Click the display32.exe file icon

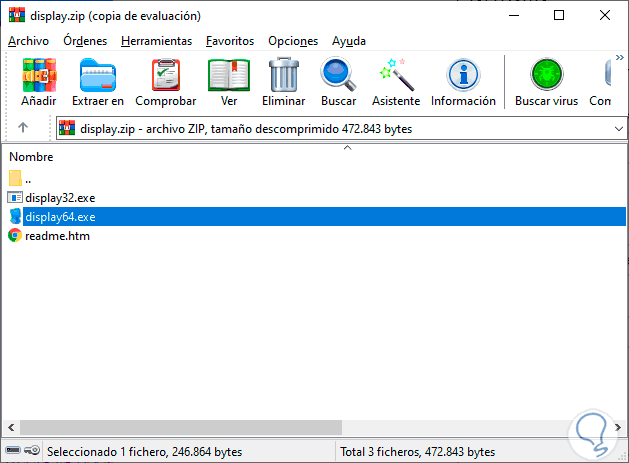[15, 198]
